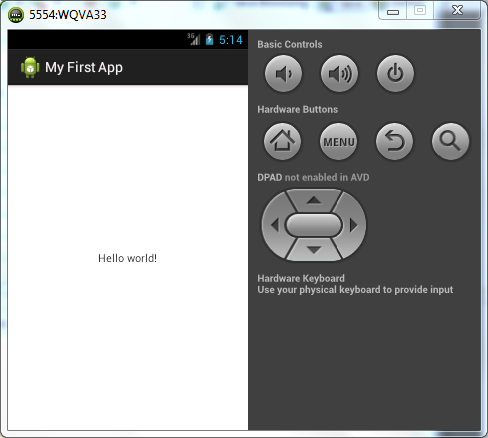Close the 5554:WQVA33 emulator window
Image resolution: width=488 pixels, height=438 pixels.
(457, 11)
